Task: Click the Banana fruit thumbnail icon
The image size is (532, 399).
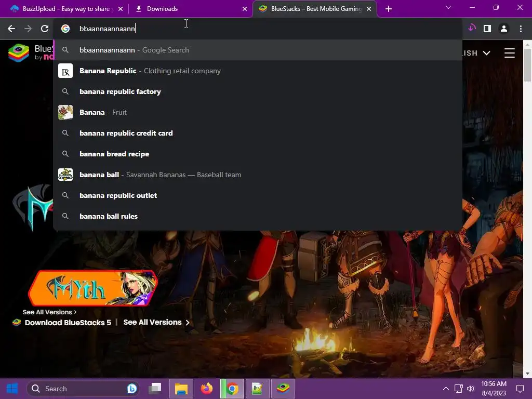Action: coord(65,112)
